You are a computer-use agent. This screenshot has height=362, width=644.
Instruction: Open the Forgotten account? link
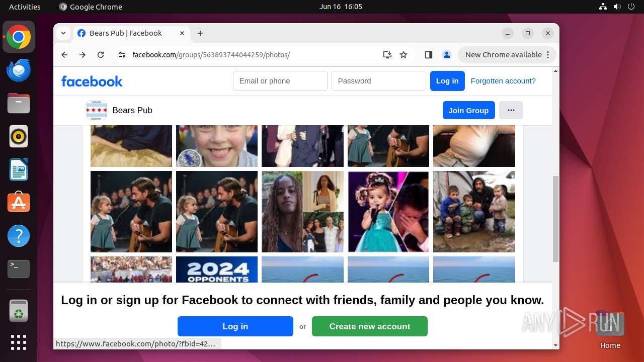click(x=503, y=81)
